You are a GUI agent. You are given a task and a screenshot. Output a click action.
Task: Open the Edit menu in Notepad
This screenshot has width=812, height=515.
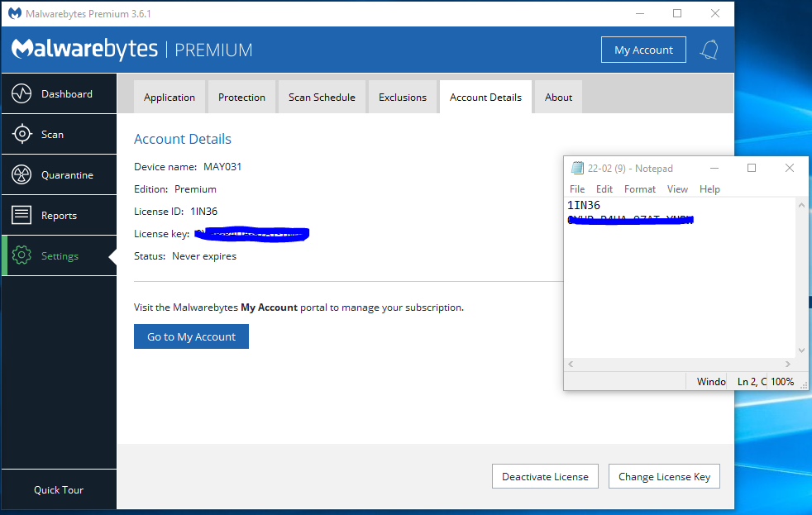pos(604,189)
